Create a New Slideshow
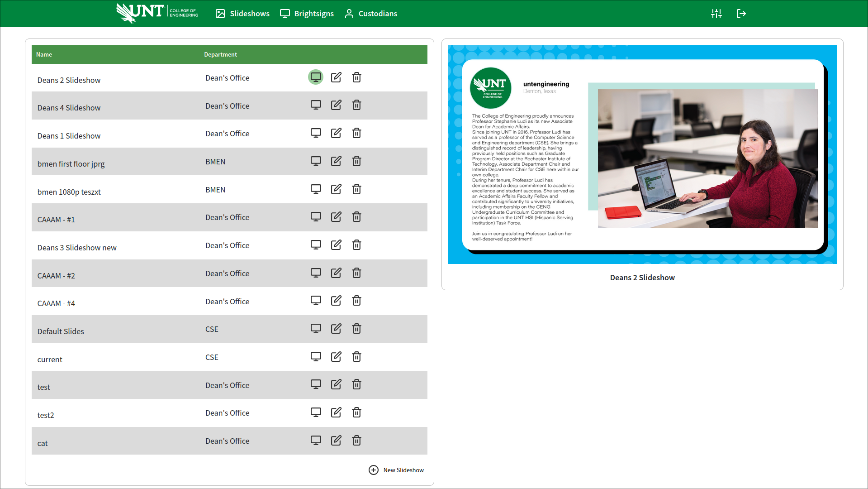The width and height of the screenshot is (868, 489). (x=396, y=470)
